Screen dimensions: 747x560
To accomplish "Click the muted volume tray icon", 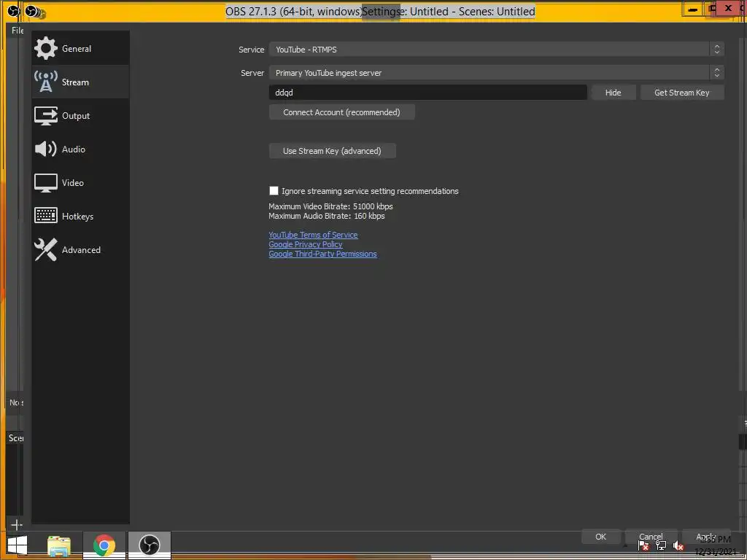I will tap(678, 545).
